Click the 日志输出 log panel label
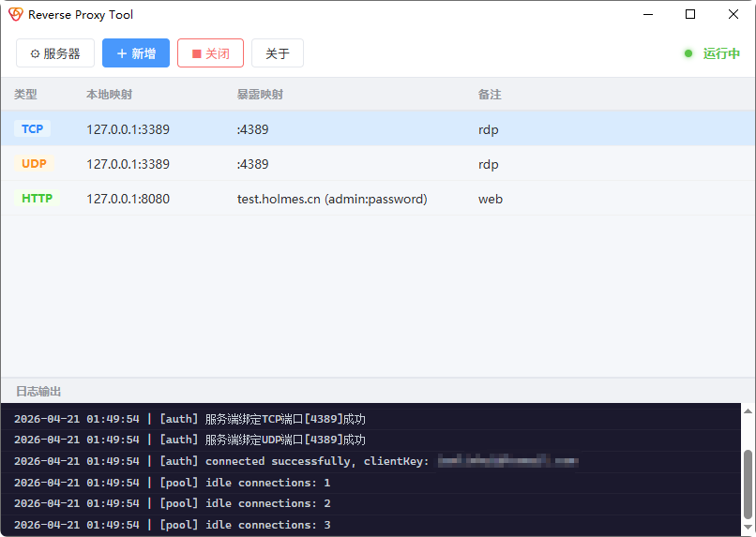Image resolution: width=756 pixels, height=537 pixels. coord(38,391)
